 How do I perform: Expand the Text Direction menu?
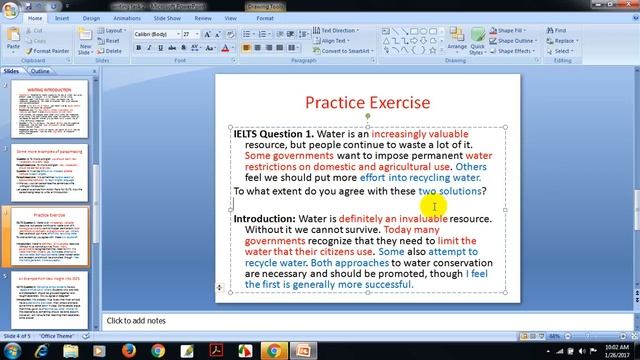[x=336, y=31]
